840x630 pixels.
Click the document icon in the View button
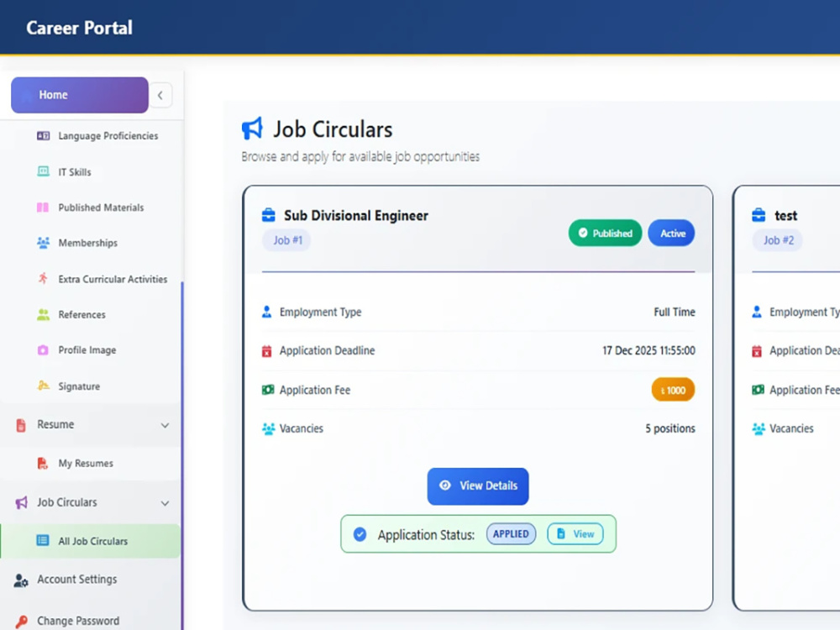(x=561, y=533)
